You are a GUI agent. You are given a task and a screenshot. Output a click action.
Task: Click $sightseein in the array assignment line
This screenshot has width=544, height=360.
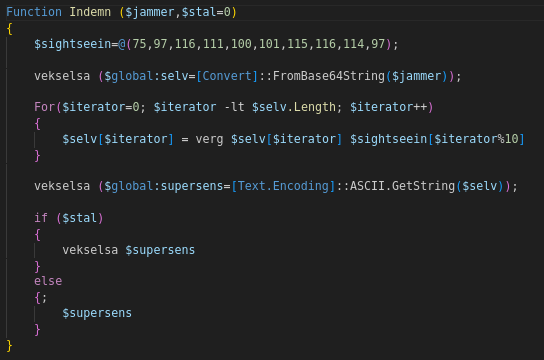click(x=73, y=44)
